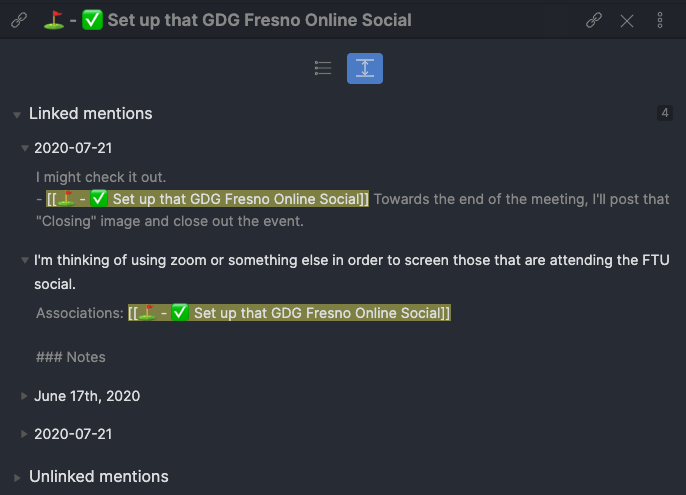The height and width of the screenshot is (495, 686).
Task: Open the highlighted link after "Associations:"
Action: pos(290,313)
